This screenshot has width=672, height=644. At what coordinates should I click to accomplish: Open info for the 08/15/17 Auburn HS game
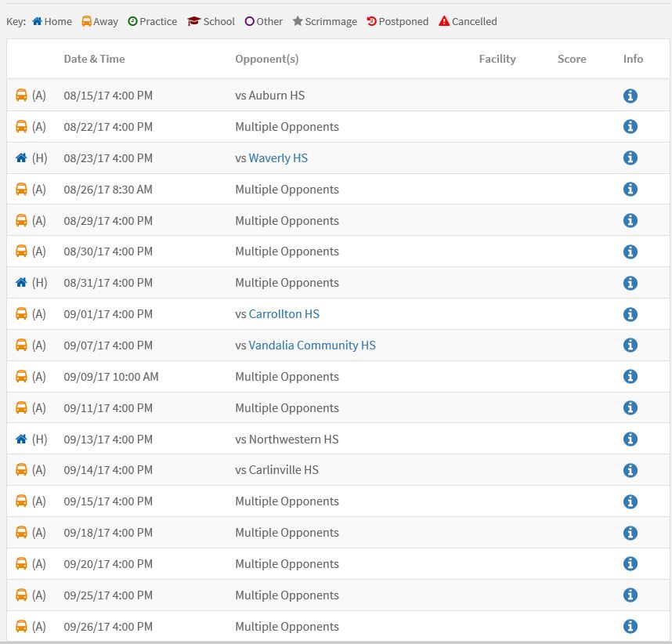pos(630,96)
